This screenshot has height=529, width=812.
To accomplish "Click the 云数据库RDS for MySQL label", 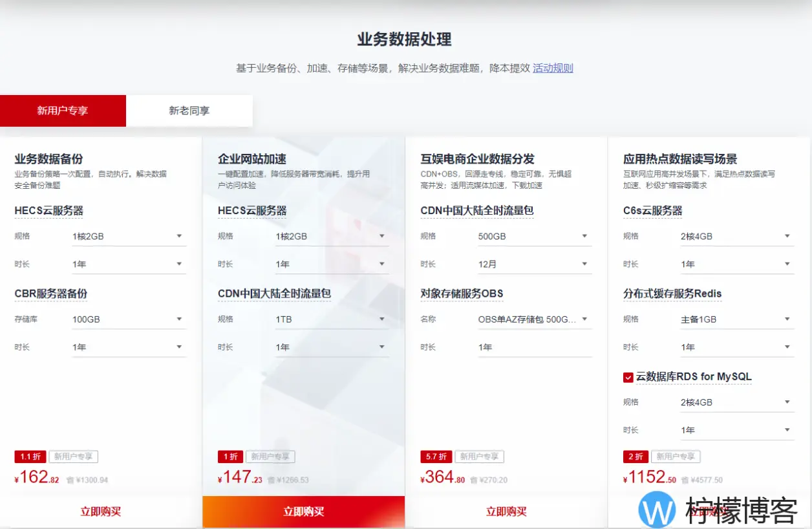I will (694, 377).
